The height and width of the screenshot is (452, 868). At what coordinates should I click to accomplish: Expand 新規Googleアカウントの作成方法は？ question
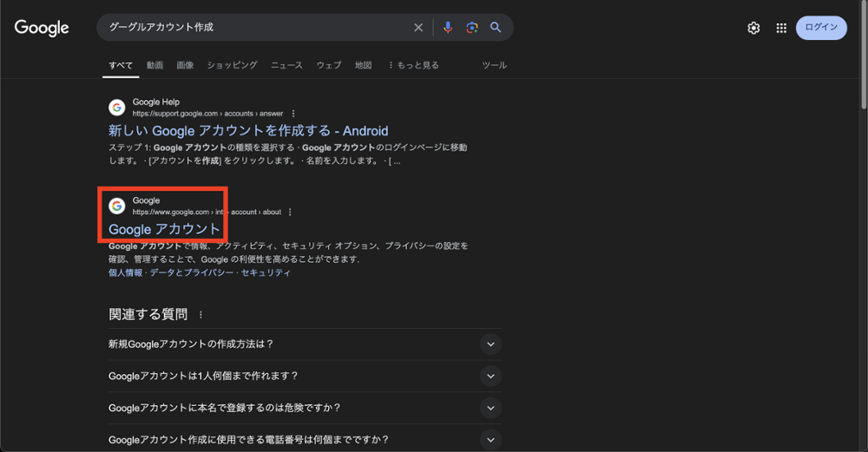point(490,344)
